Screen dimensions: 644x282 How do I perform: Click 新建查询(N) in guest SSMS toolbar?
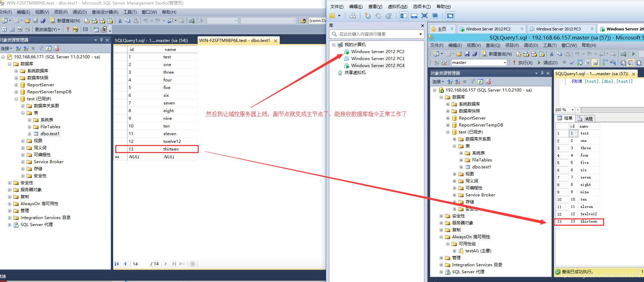497,54
